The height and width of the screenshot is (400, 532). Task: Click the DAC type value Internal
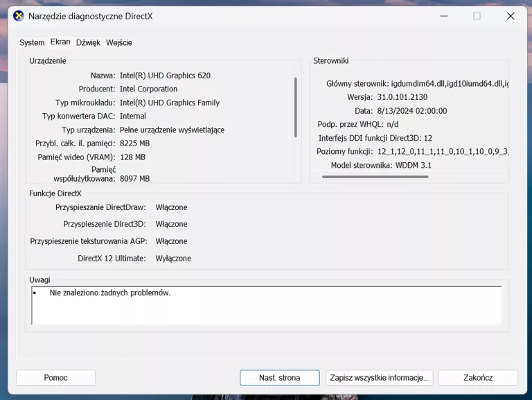point(133,116)
